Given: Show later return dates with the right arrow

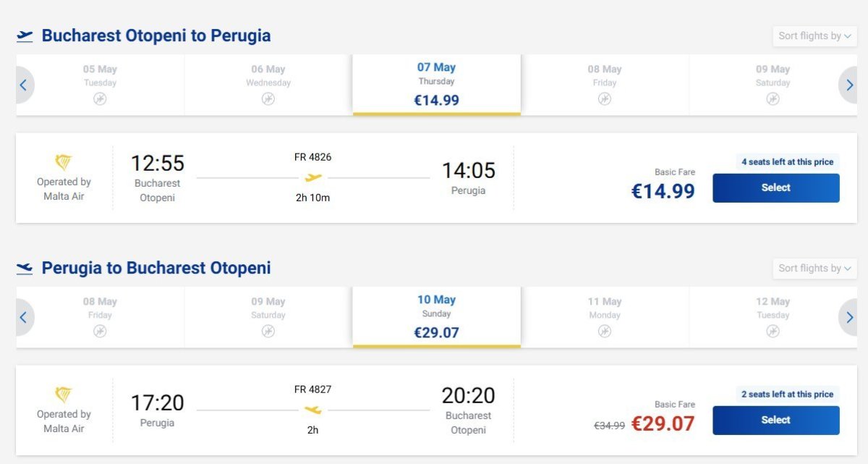Looking at the screenshot, I should click(x=849, y=318).
